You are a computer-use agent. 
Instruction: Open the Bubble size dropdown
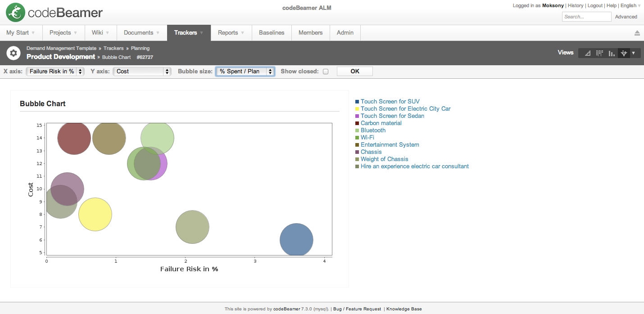pyautogui.click(x=245, y=72)
